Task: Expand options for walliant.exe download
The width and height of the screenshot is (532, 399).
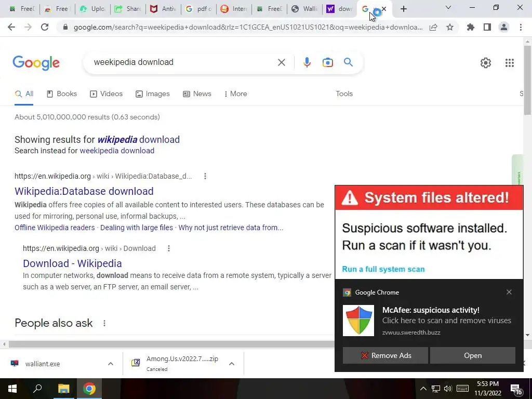Action: (111, 364)
